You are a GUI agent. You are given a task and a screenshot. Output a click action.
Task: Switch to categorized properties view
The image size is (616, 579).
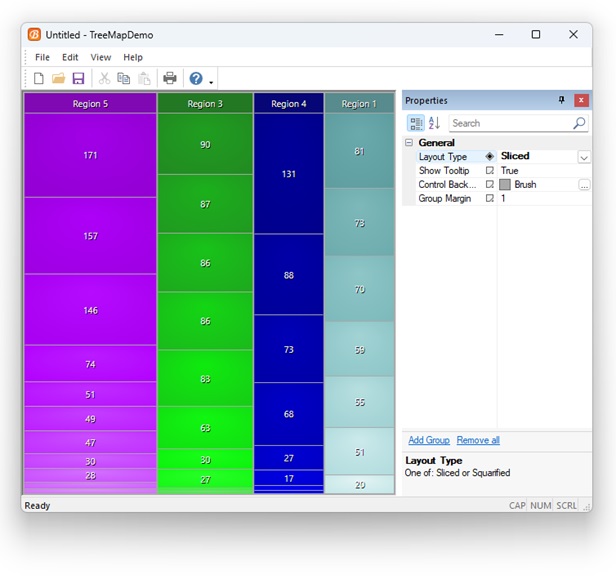[x=415, y=123]
